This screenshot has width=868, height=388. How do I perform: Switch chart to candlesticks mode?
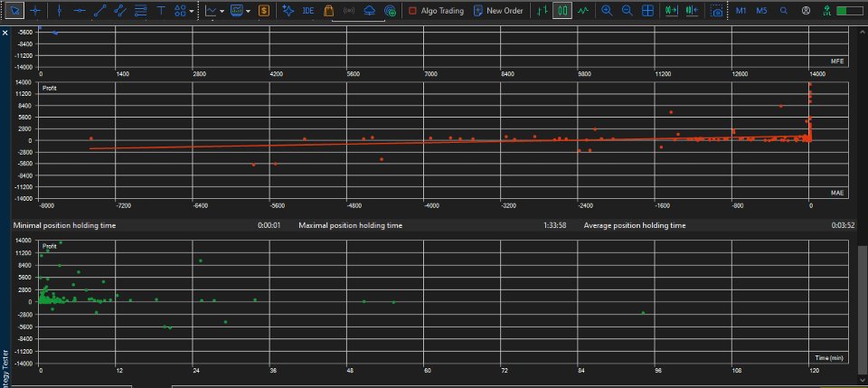(562, 11)
